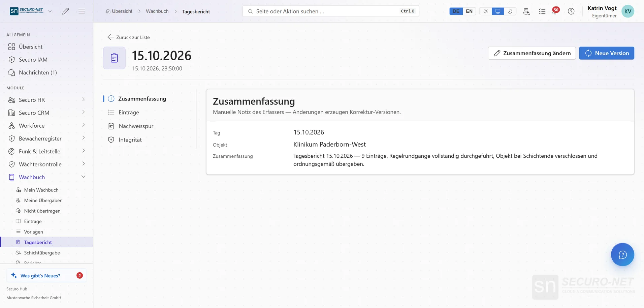Screen dimensions: 644x308
Task: Click the Securo-Net logo
Action: pos(27,11)
